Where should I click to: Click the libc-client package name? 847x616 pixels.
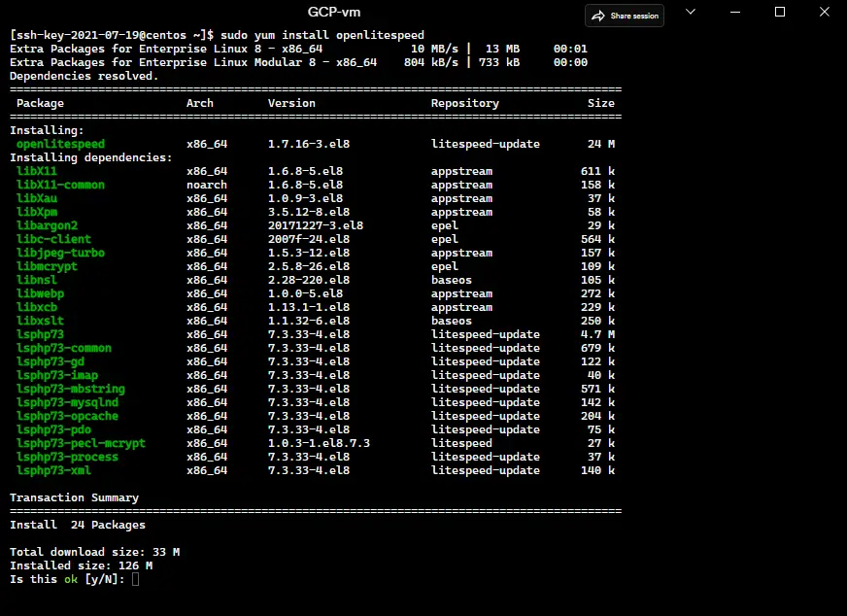coord(53,239)
